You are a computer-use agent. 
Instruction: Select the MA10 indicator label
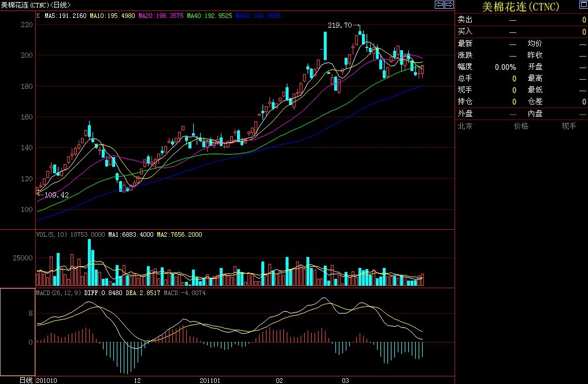[x=113, y=16]
